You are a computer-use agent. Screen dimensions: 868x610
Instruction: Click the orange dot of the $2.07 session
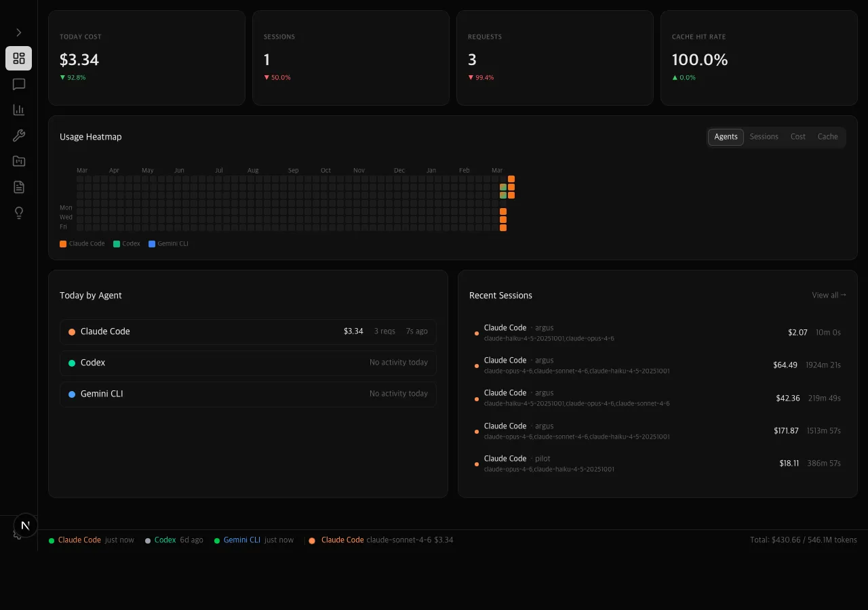click(477, 333)
